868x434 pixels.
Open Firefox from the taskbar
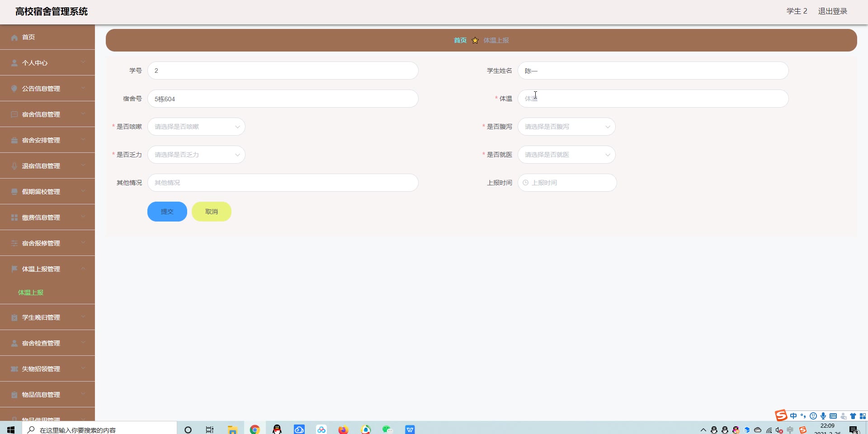[343, 429]
